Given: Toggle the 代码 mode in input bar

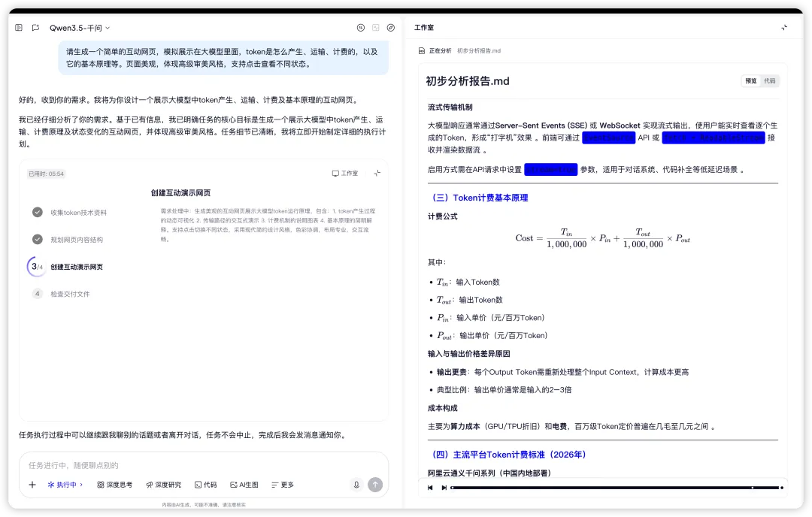Looking at the screenshot, I should point(205,485).
